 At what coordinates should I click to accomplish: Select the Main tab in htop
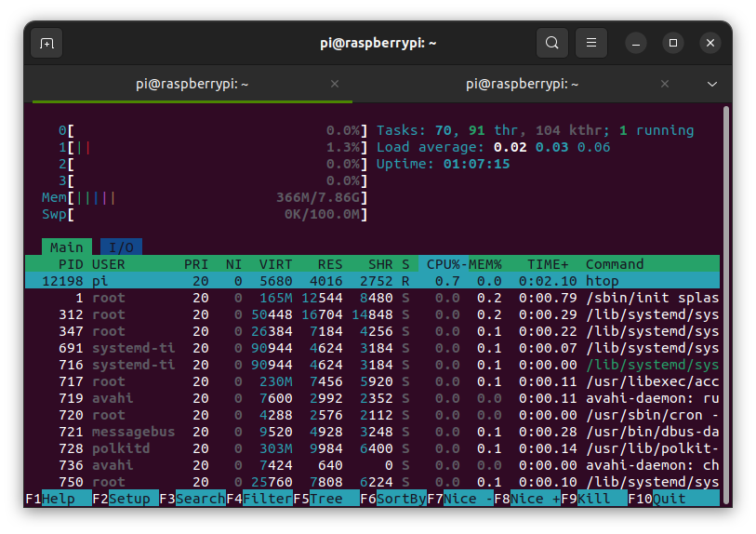pyautogui.click(x=67, y=247)
